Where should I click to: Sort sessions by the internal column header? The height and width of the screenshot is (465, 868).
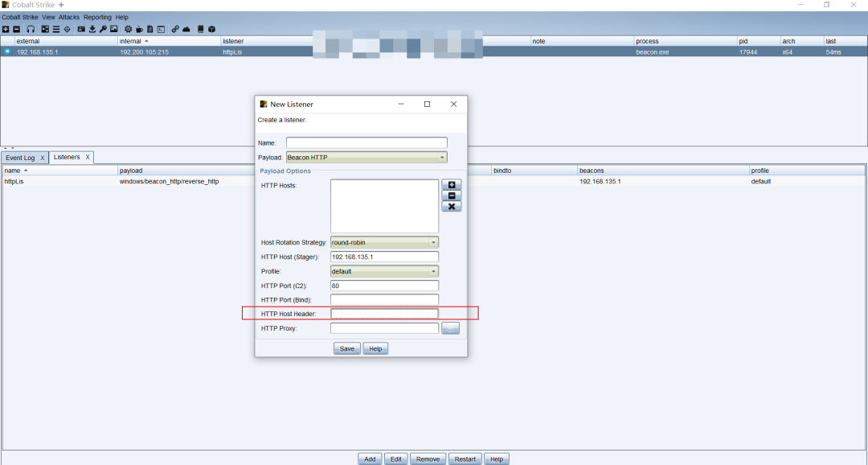pyautogui.click(x=169, y=41)
